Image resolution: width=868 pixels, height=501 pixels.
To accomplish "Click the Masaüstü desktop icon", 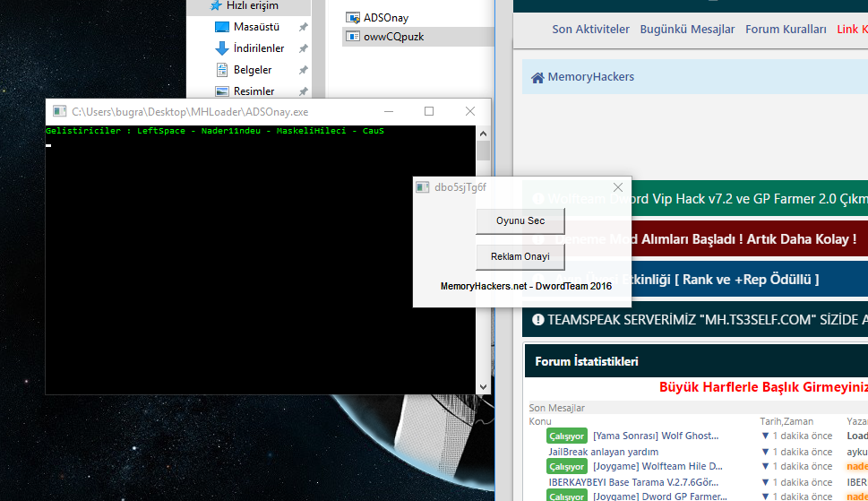I will (x=222, y=27).
